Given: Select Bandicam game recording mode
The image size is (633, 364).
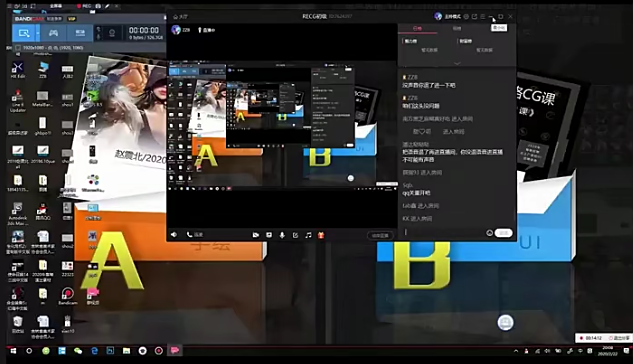Looking at the screenshot, I should point(53,33).
